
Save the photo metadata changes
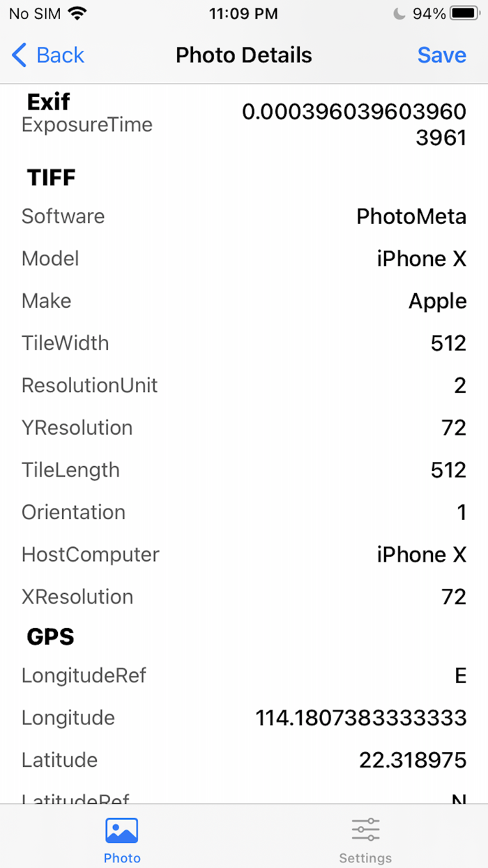point(441,54)
